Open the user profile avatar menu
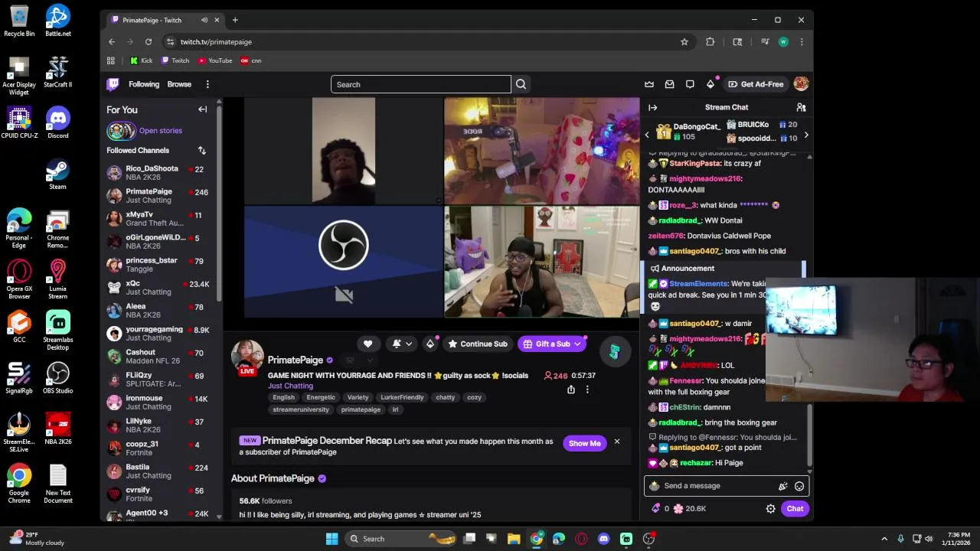The width and height of the screenshot is (980, 551). (x=801, y=84)
